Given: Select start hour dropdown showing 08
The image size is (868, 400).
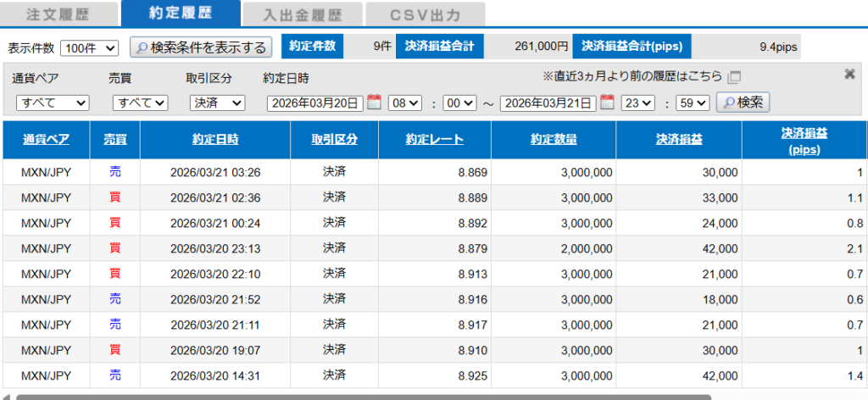Looking at the screenshot, I should click(x=404, y=103).
